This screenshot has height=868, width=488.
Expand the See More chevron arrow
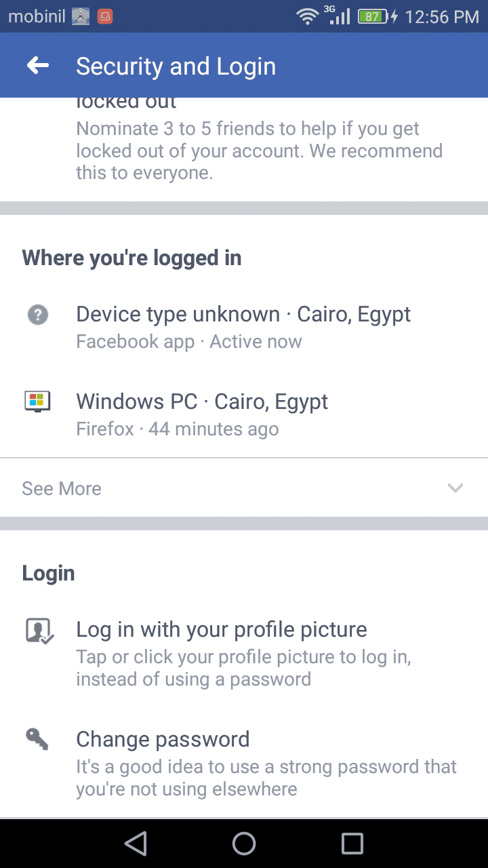point(455,488)
